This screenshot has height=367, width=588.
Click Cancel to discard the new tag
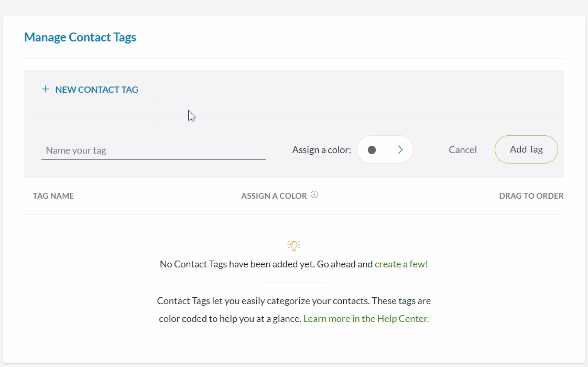pyautogui.click(x=463, y=149)
